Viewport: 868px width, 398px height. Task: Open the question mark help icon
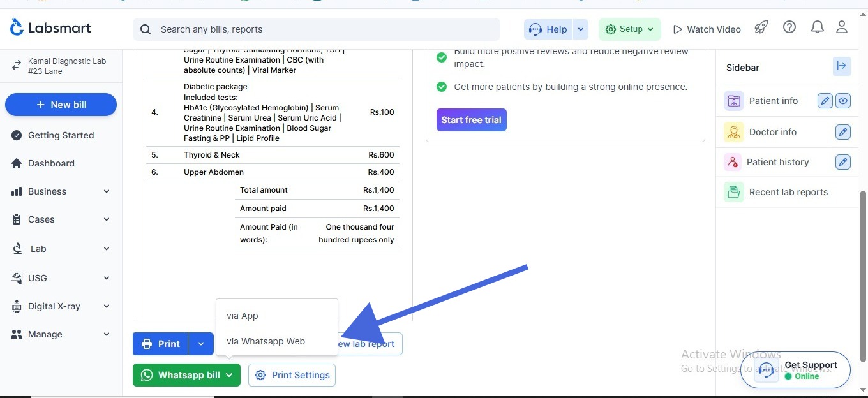789,27
